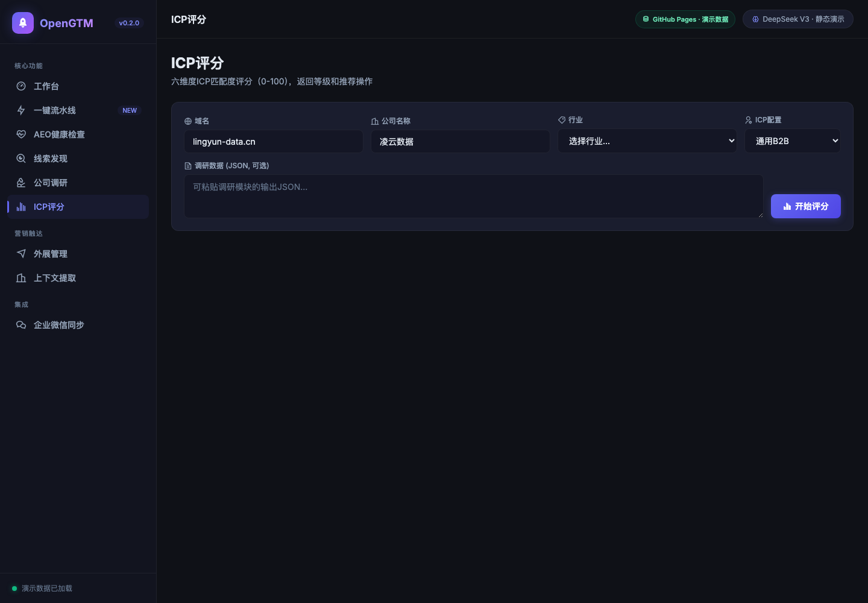Click the NEW badge on 一键流水线

[x=130, y=110]
